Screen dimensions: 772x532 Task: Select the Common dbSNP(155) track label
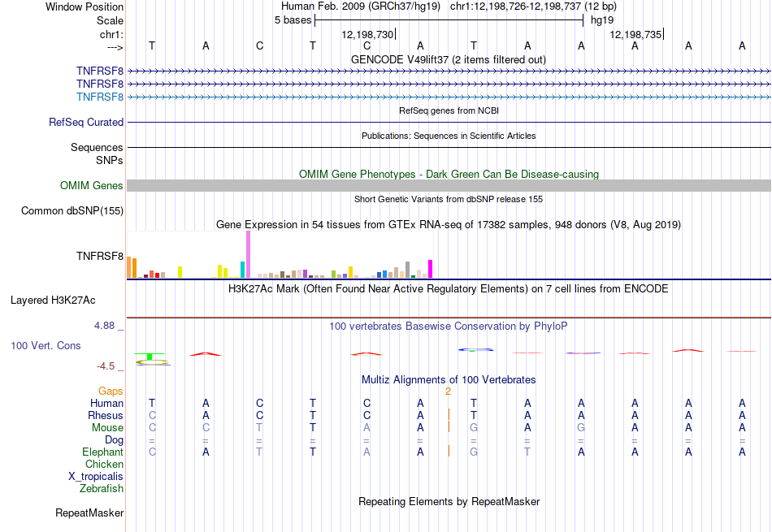(72, 210)
